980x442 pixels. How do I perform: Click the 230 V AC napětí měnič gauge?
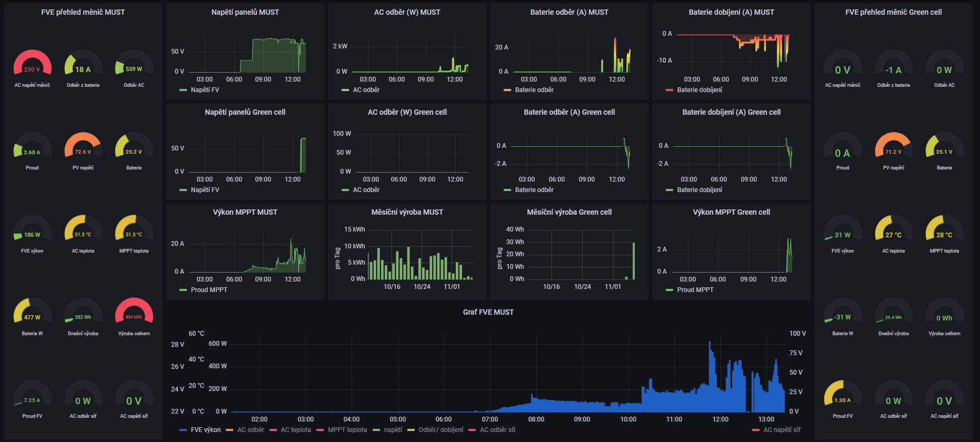click(32, 64)
